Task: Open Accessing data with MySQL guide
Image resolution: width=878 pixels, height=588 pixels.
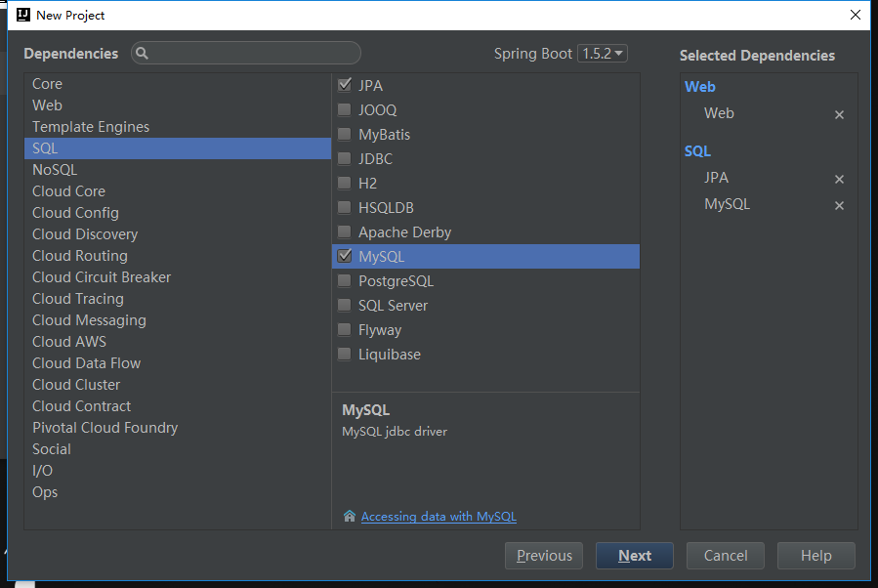Action: click(x=439, y=517)
